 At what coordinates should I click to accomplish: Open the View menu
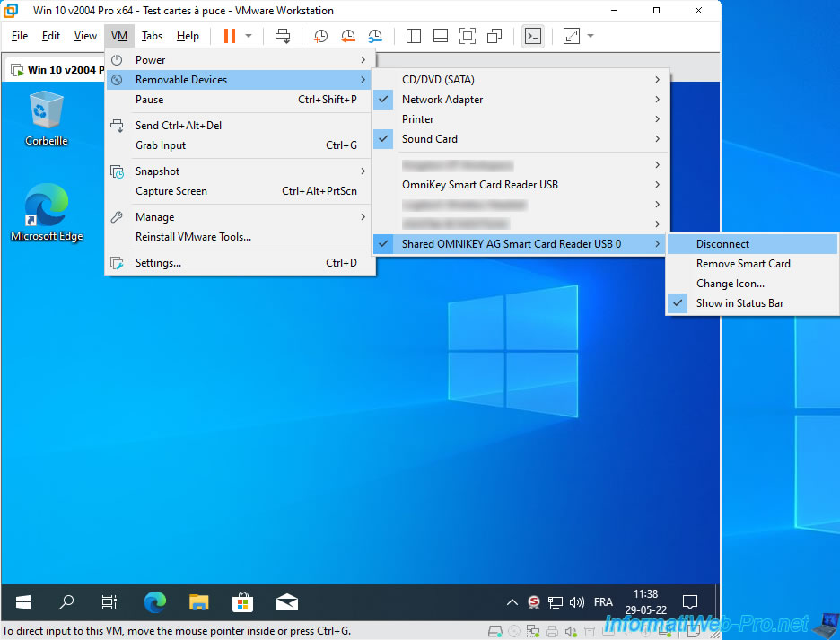click(85, 36)
